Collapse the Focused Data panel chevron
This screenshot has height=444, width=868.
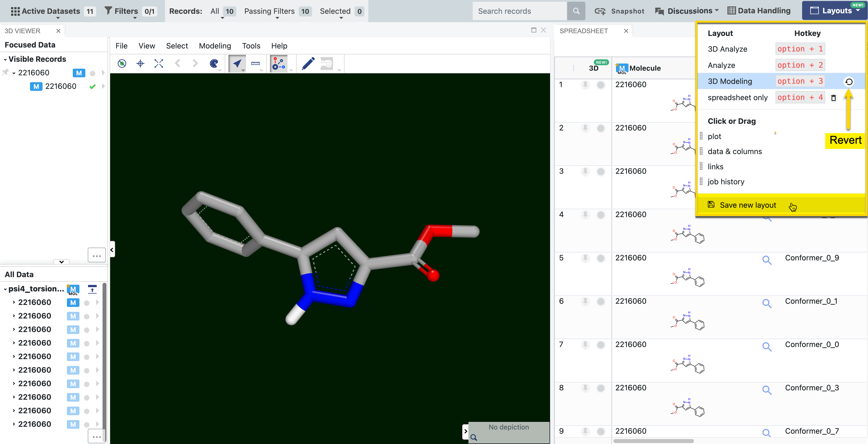(x=61, y=262)
